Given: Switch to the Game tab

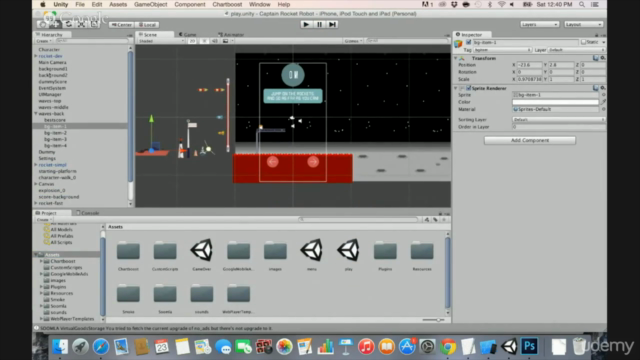Looking at the screenshot, I should click(x=188, y=35).
